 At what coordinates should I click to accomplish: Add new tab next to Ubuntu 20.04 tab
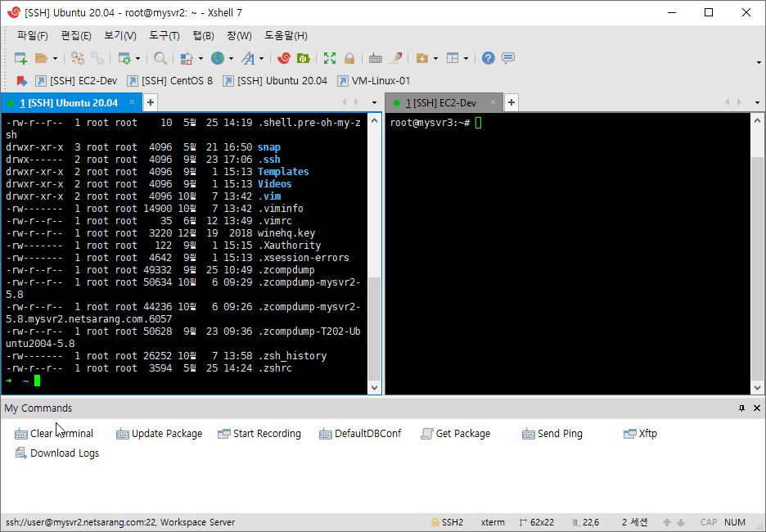click(x=151, y=102)
